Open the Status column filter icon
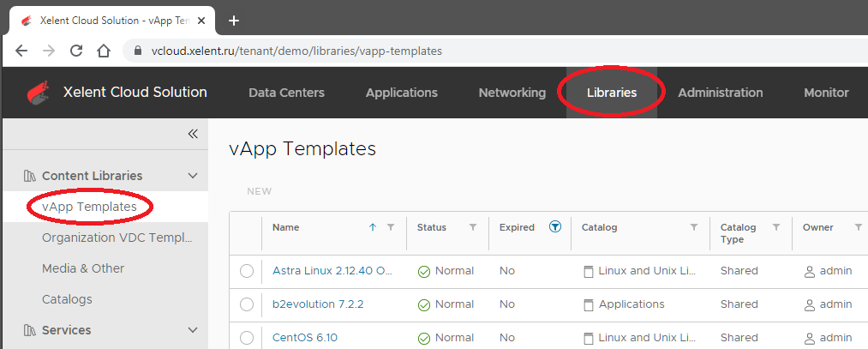Screen dimensions: 868x349 (x=473, y=227)
